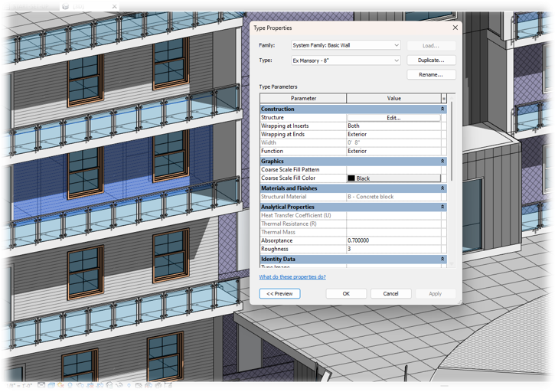Select the Wrapping at Ends value Exterior
Screen dimensions: 555x392
393,135
